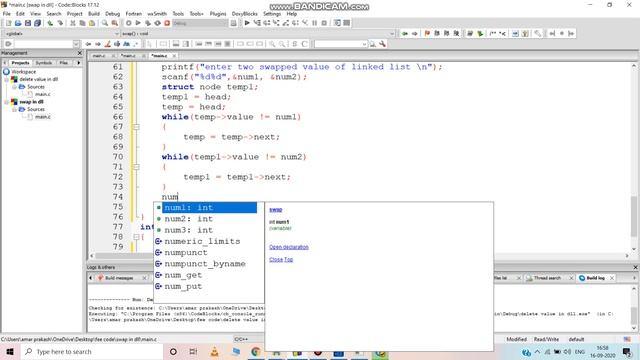Open main.c under swap in dll Sources
The width and height of the screenshot is (640, 360).
pyautogui.click(x=42, y=117)
